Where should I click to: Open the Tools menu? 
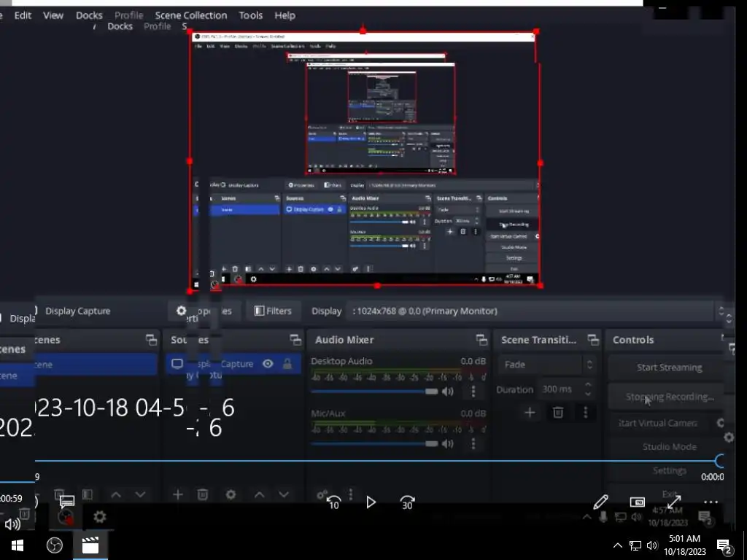(251, 15)
